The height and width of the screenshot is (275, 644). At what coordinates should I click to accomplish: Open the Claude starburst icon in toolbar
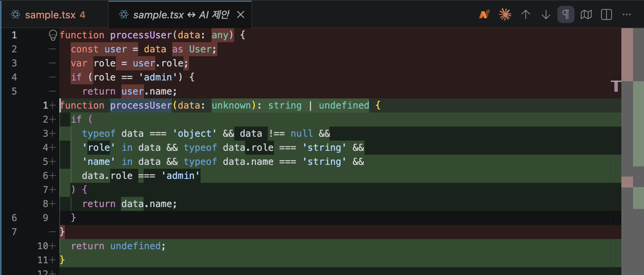click(x=505, y=15)
